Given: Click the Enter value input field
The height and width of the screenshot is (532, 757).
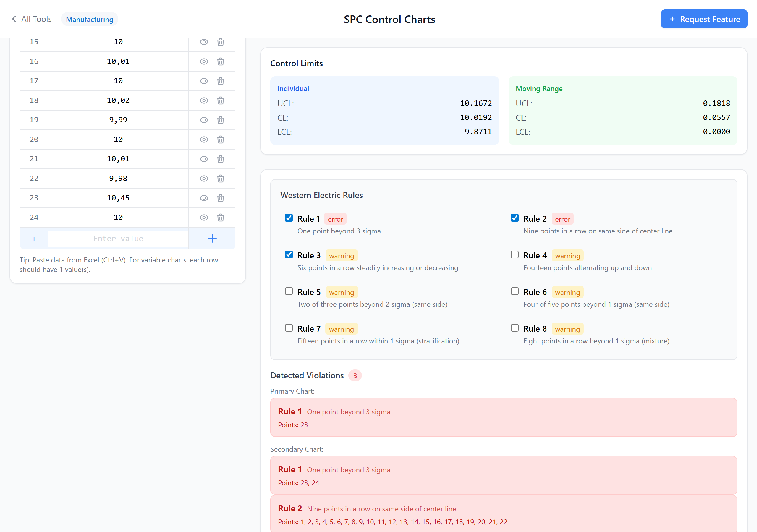Looking at the screenshot, I should [118, 238].
